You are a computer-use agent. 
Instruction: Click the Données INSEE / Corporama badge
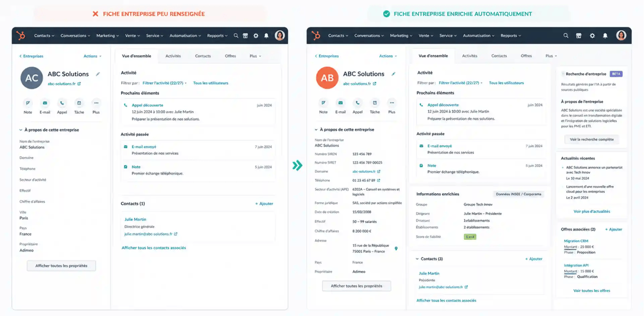pos(518,194)
